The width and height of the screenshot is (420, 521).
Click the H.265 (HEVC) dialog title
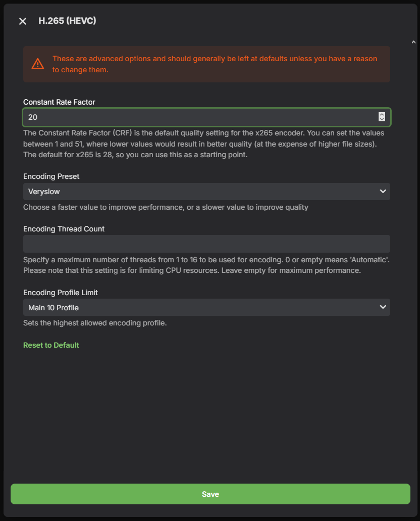coord(68,21)
